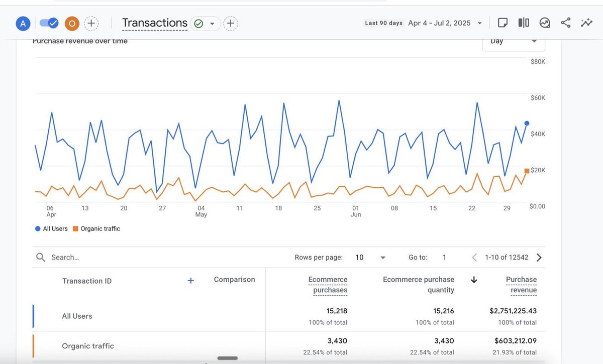Select the All Users 'A' segment badge
Screen dimensions: 603x364
[23, 23]
